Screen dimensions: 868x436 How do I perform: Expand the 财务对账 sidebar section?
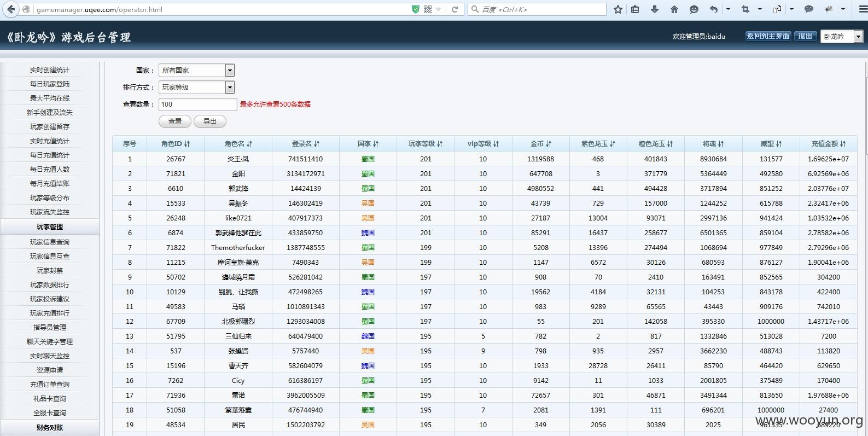click(50, 427)
